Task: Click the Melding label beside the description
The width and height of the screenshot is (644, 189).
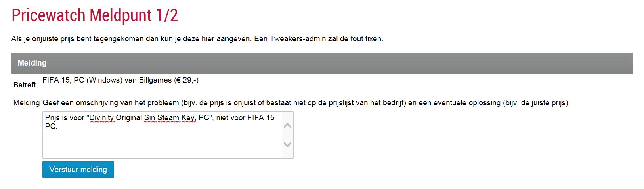Action: tap(27, 103)
